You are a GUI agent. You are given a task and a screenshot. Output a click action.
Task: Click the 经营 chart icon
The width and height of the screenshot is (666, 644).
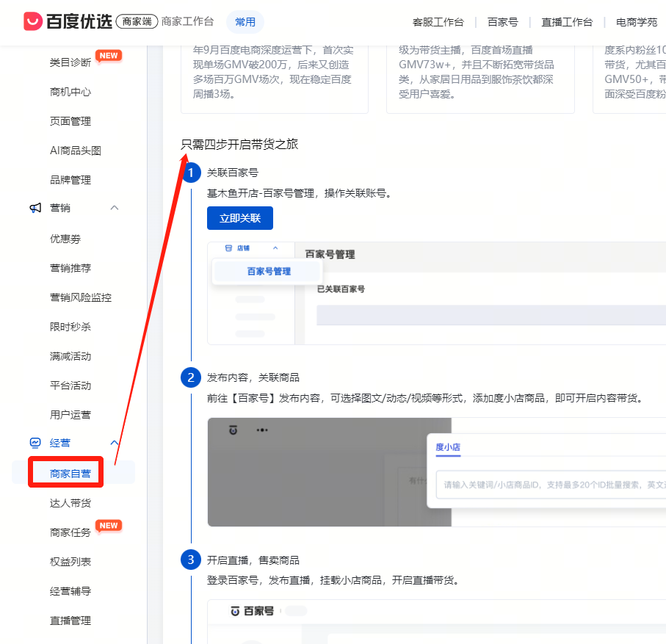[x=35, y=443]
